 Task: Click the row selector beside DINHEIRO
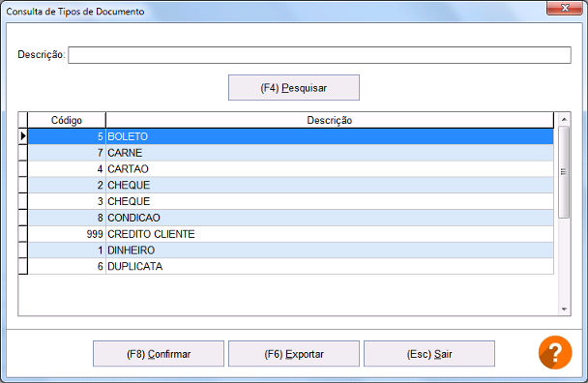click(x=23, y=250)
